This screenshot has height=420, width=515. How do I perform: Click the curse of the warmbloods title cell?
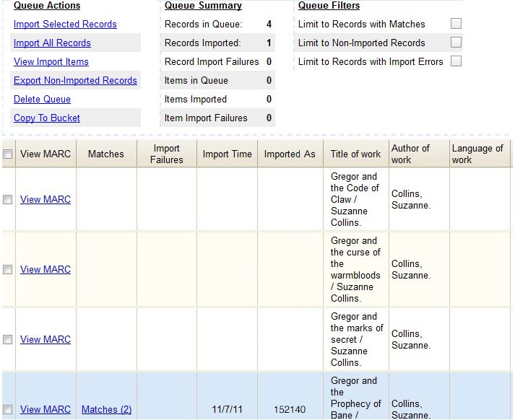click(355, 269)
